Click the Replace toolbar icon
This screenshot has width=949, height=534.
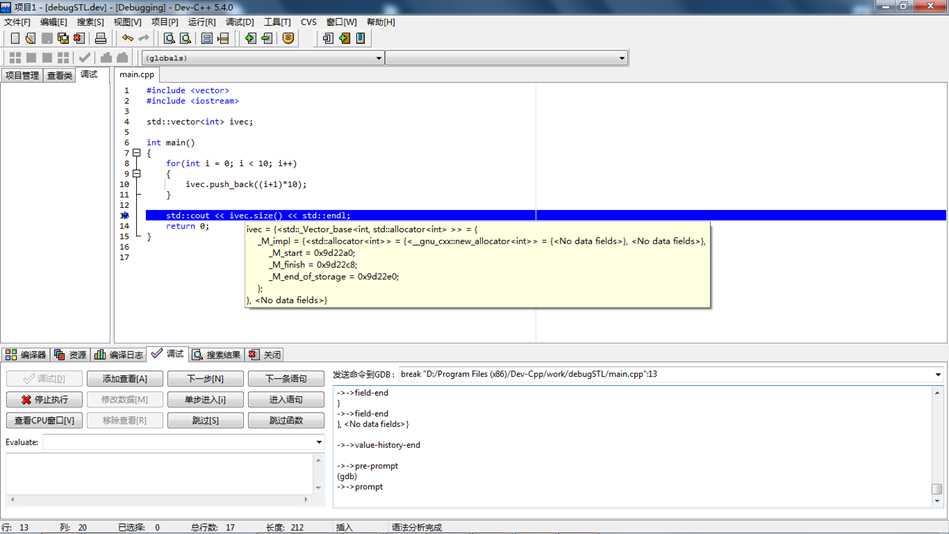pos(185,38)
